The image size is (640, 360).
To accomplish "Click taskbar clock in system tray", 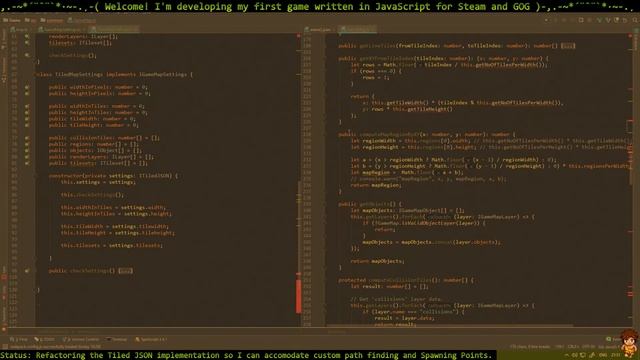I will [615, 356].
